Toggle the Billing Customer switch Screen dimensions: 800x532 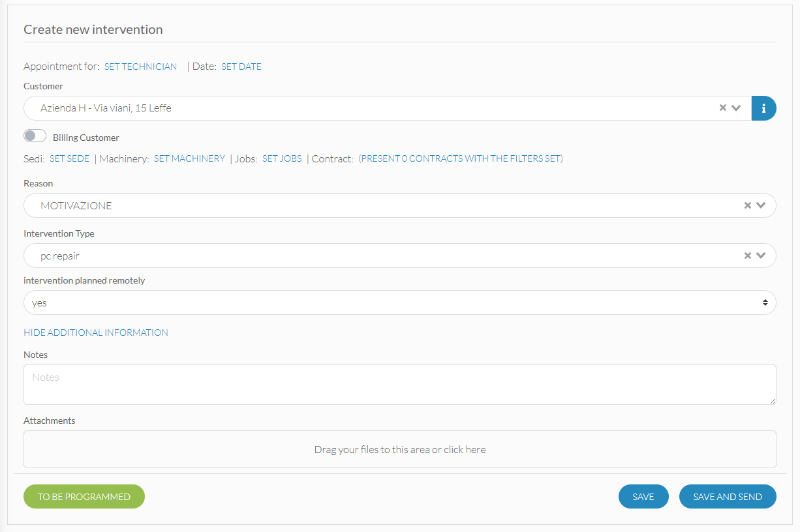coord(35,136)
